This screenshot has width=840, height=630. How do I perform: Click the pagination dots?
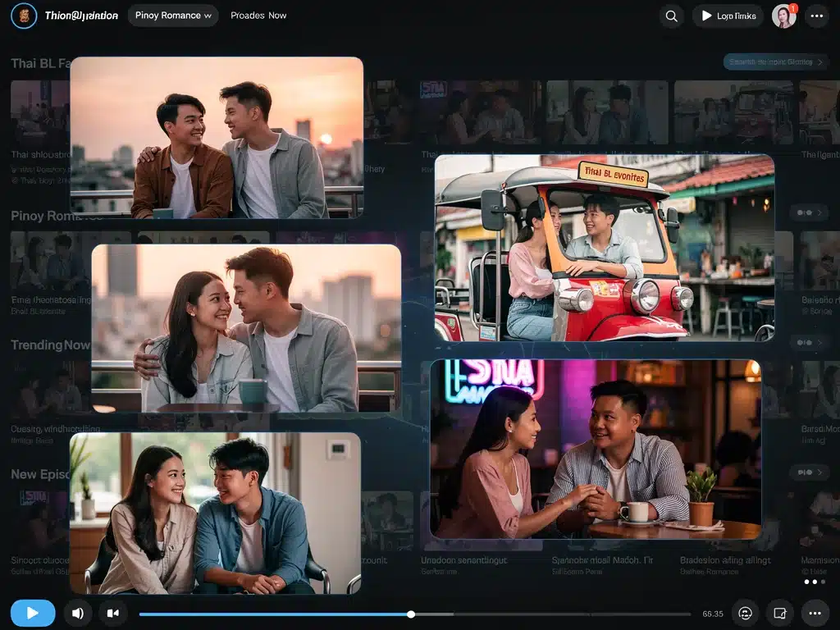coord(815,582)
